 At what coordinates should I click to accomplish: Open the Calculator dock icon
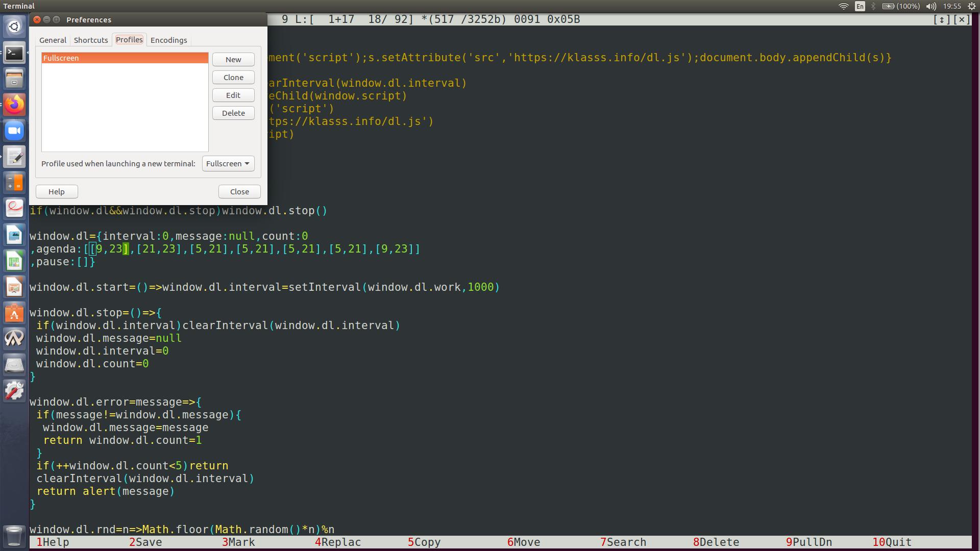point(14,183)
